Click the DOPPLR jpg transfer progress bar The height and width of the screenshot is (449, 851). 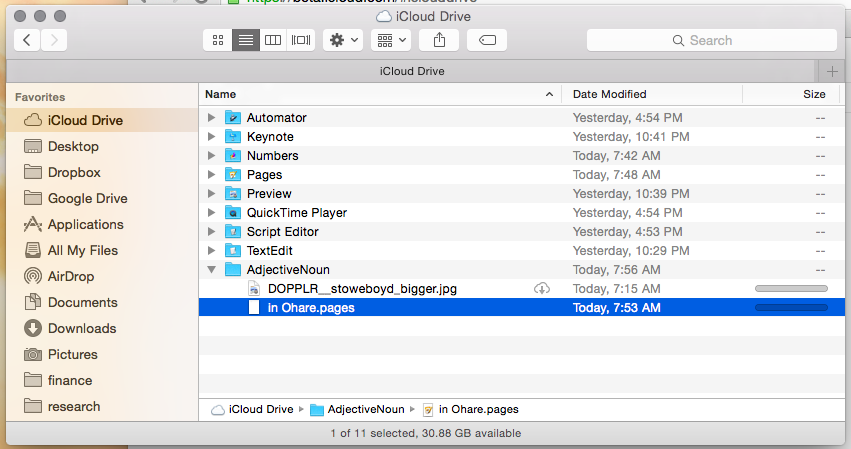[x=791, y=288]
